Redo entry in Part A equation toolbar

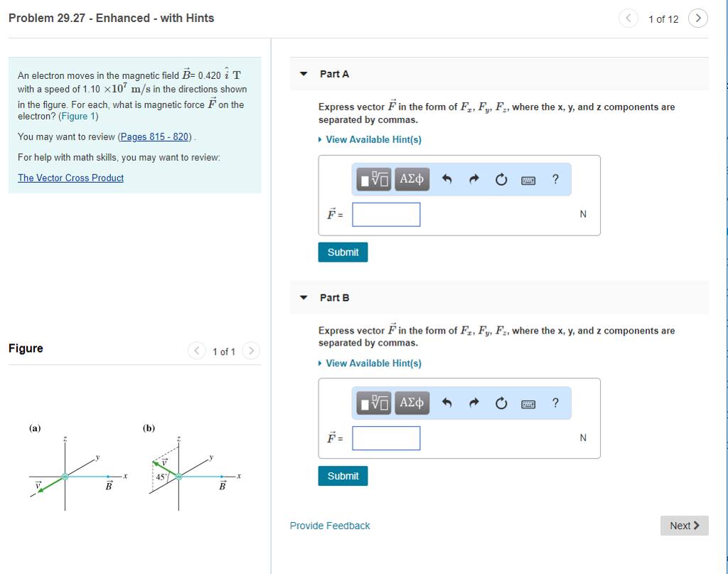click(x=473, y=179)
